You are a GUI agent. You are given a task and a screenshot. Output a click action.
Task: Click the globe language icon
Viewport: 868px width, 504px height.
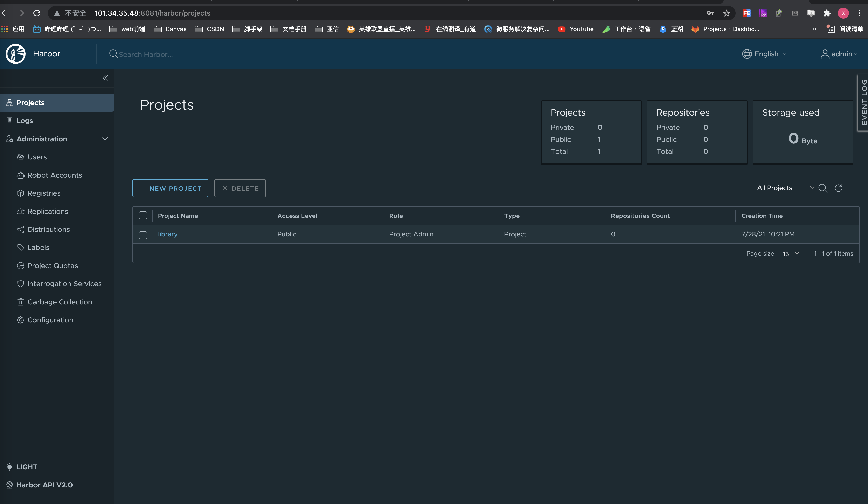[747, 54]
